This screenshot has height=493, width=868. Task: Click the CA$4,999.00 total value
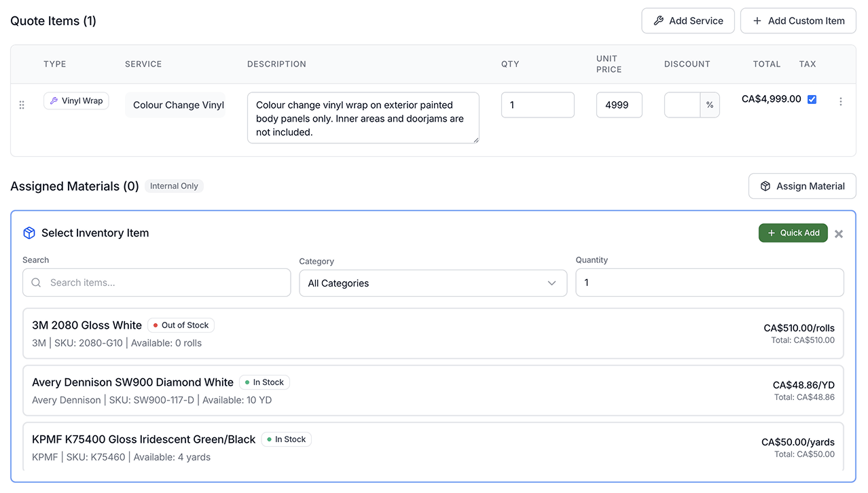(771, 99)
